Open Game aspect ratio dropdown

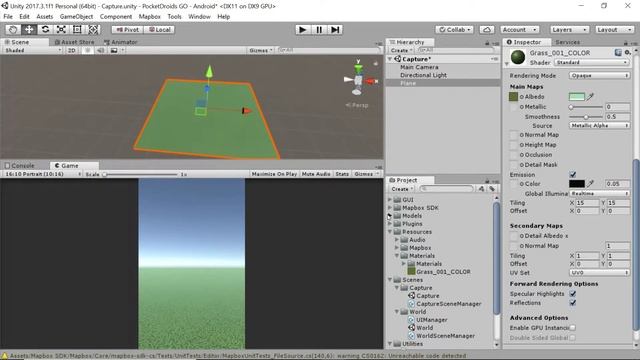pyautogui.click(x=42, y=174)
